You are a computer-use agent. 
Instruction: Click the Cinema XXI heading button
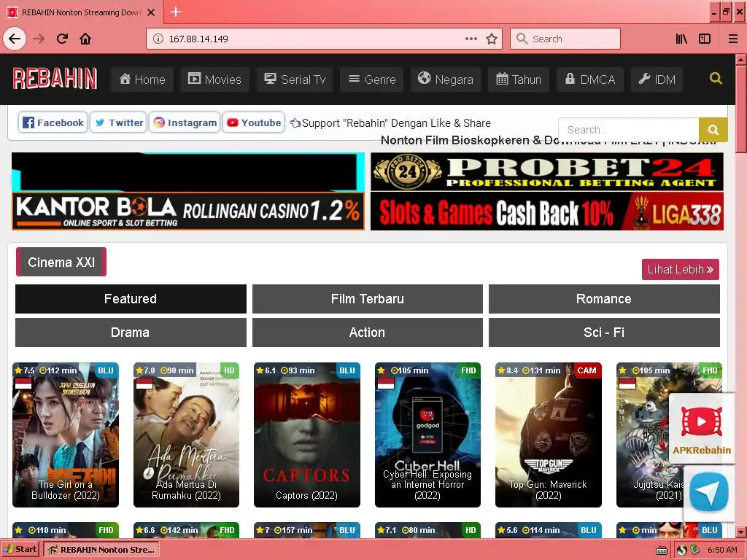tap(61, 262)
